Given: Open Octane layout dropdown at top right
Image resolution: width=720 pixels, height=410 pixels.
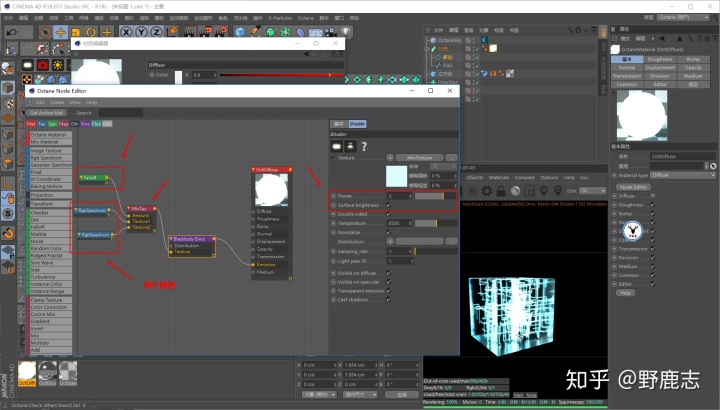Looking at the screenshot, I should [x=684, y=17].
